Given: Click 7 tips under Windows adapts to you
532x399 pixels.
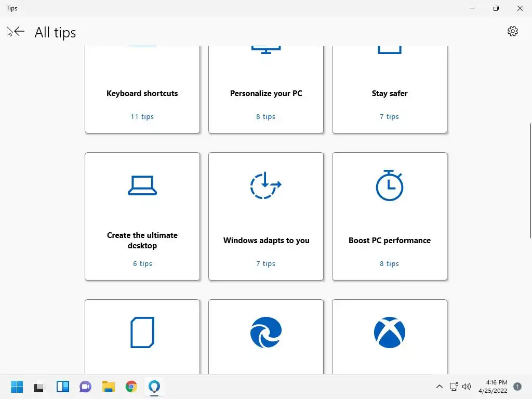Looking at the screenshot, I should tap(265, 263).
